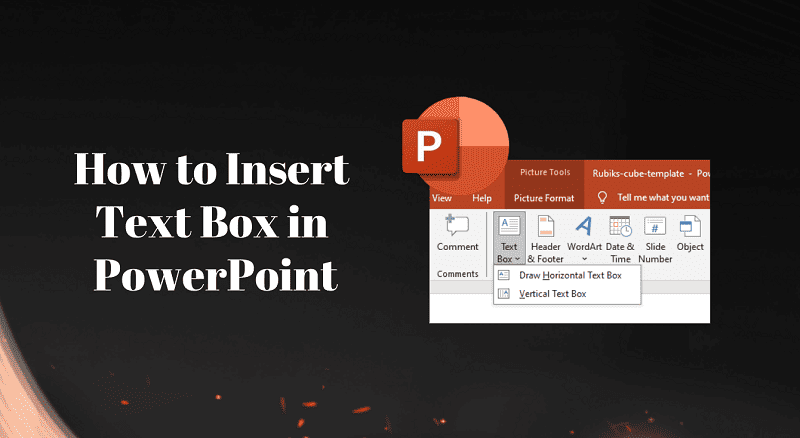
Task: Switch to Picture Format tab
Action: pos(544,198)
